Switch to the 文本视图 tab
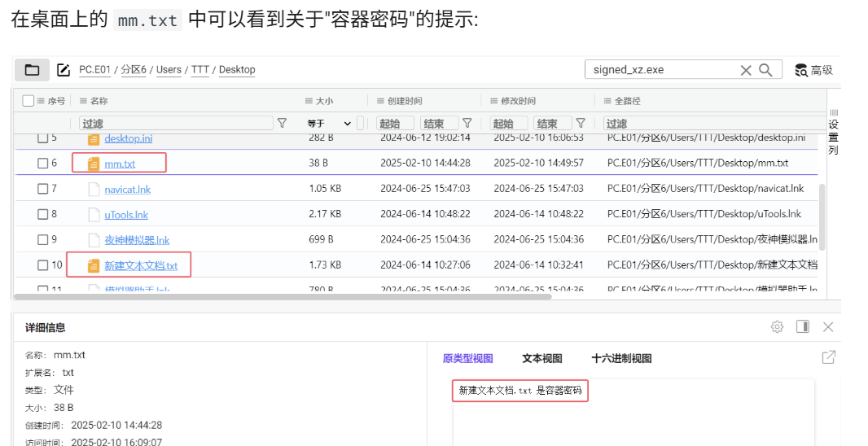Screen dimensions: 868x446 pyautogui.click(x=541, y=358)
